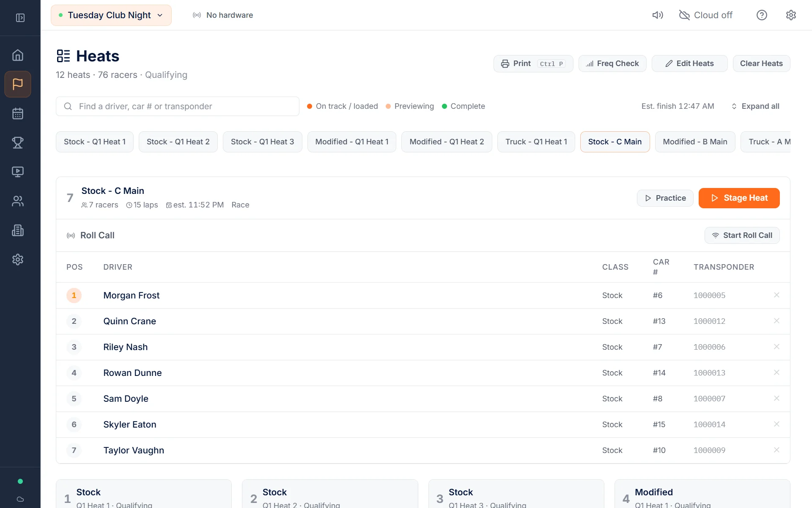Open the calendar icon in sidebar
This screenshot has width=812, height=508.
(18, 113)
